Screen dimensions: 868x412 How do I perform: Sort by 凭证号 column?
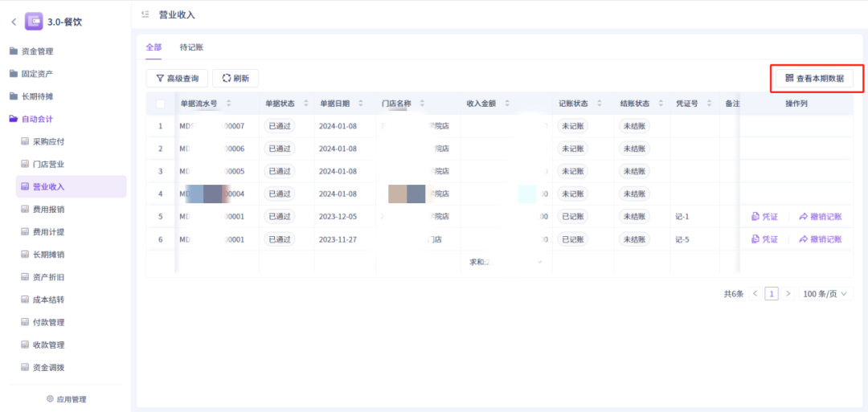[x=709, y=104]
